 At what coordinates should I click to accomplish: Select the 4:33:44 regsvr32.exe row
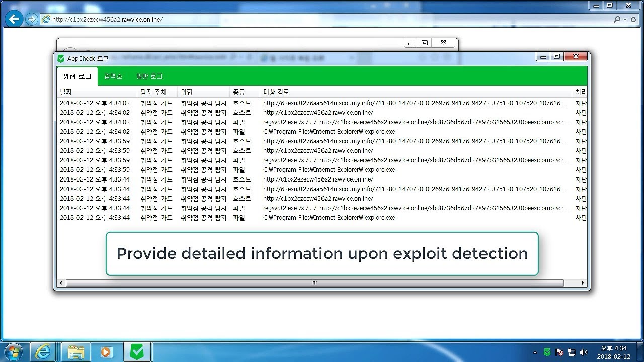(x=322, y=208)
